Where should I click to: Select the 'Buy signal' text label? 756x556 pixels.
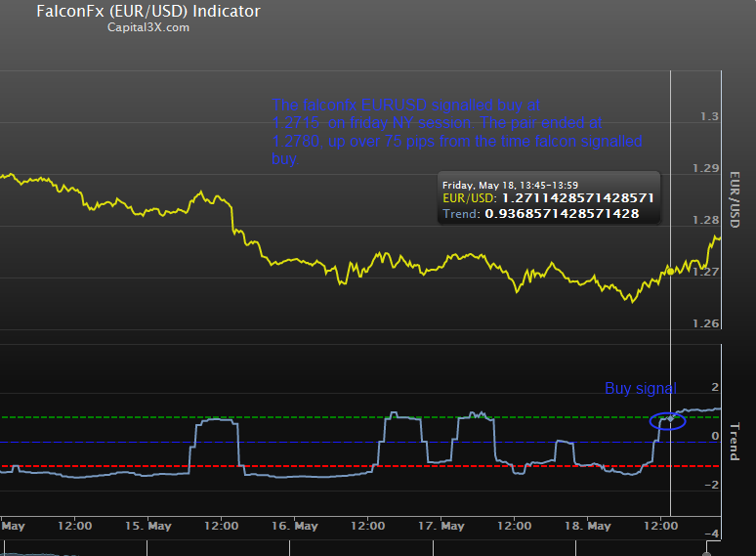(x=640, y=389)
